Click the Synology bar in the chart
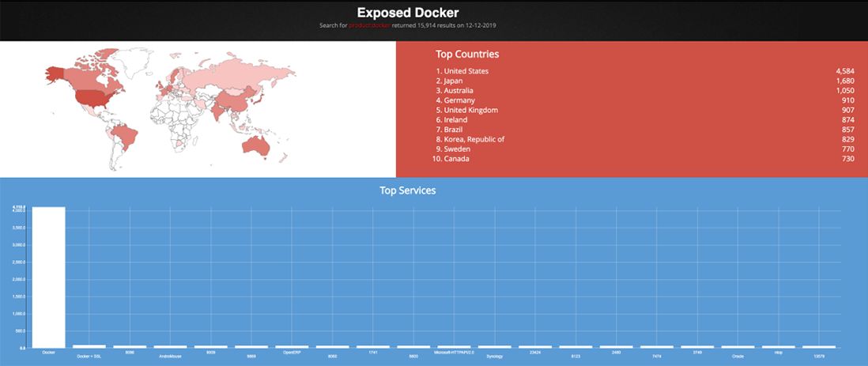 click(495, 346)
